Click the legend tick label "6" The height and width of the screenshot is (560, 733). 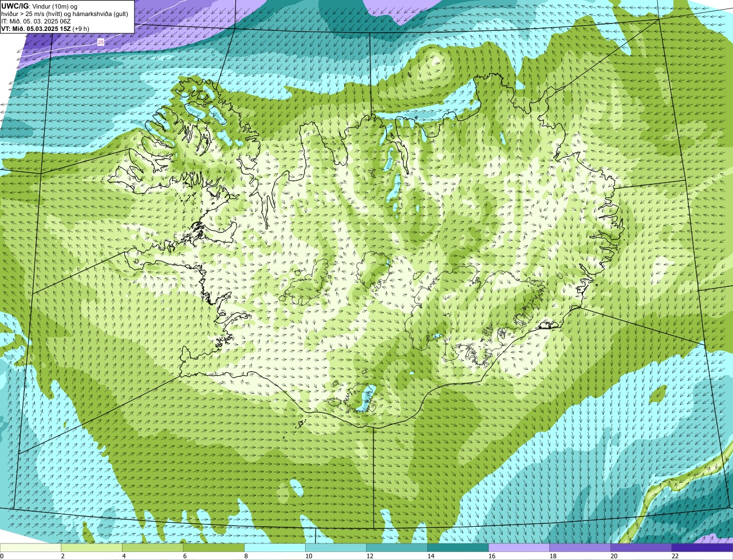pyautogui.click(x=185, y=556)
